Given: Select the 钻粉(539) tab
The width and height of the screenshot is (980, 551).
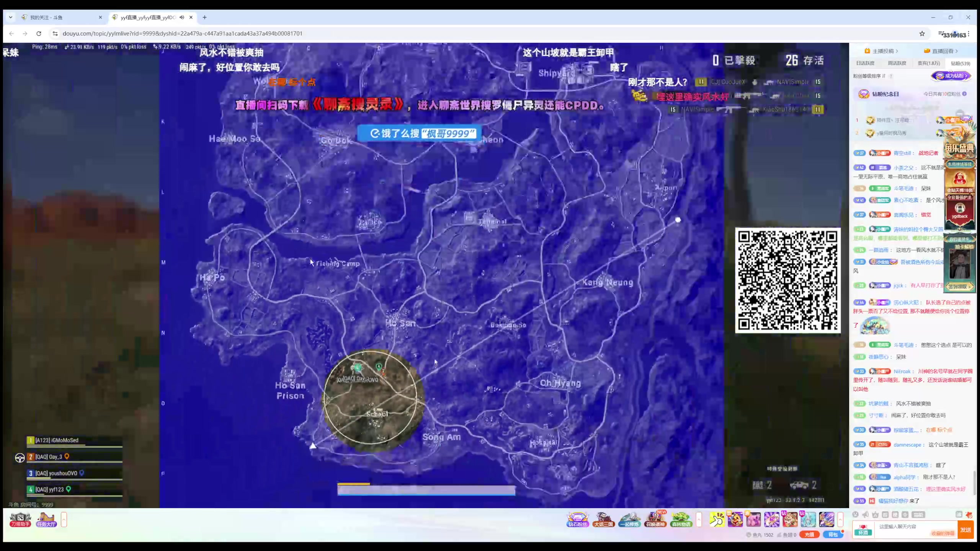Looking at the screenshot, I should pos(960,64).
